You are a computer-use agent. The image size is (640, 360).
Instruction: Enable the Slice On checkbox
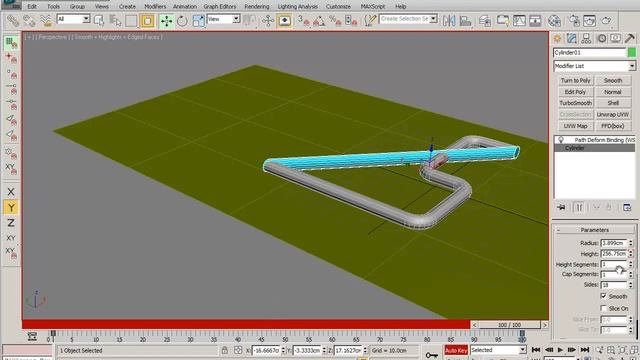(x=603, y=308)
